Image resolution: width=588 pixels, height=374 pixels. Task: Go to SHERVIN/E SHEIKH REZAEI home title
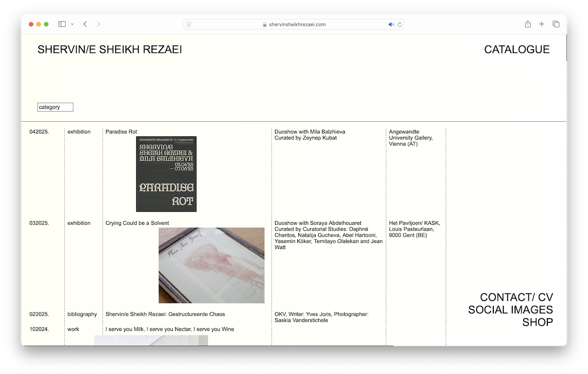coord(109,50)
